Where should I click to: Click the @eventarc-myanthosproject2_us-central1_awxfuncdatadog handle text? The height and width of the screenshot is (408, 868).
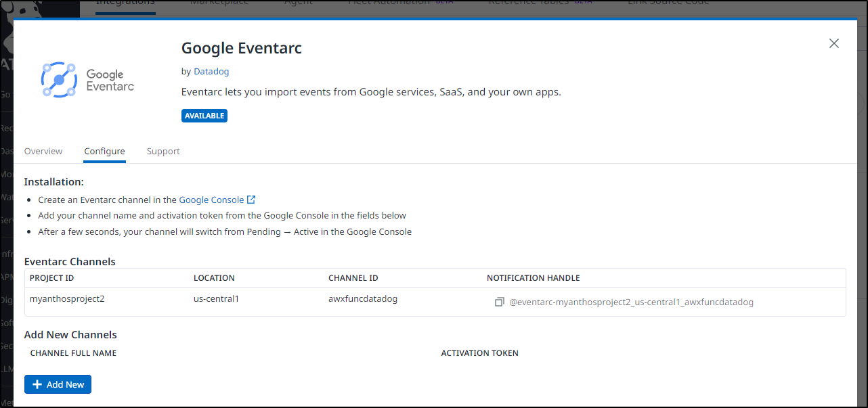pyautogui.click(x=631, y=302)
